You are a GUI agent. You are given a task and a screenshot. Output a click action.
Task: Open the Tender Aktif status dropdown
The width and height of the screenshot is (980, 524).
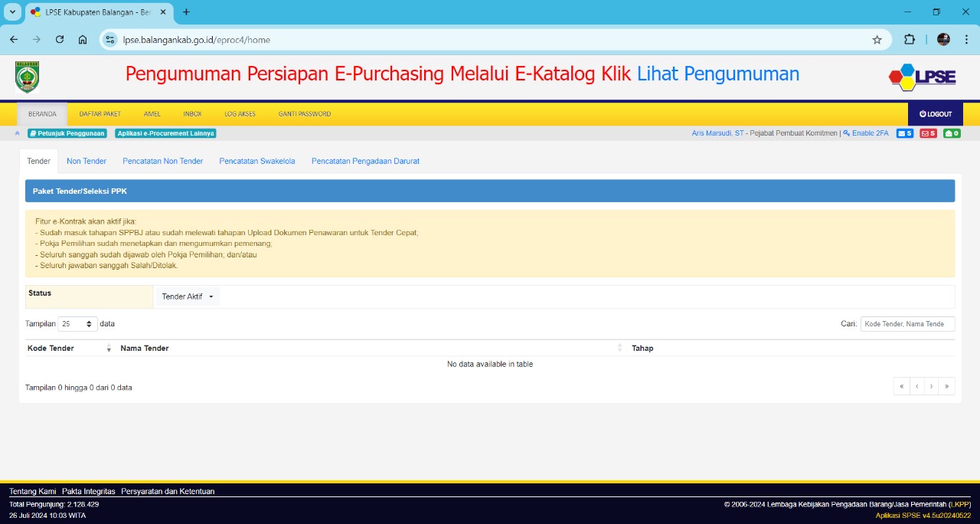[188, 296]
